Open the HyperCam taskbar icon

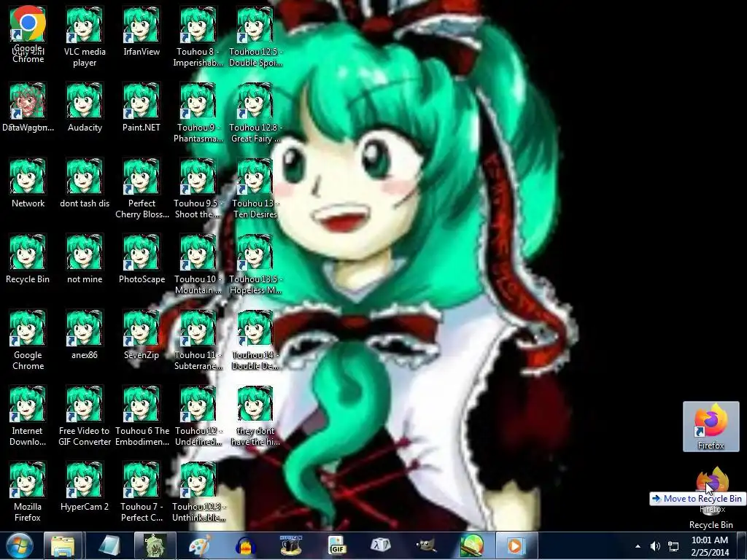[x=290, y=545]
